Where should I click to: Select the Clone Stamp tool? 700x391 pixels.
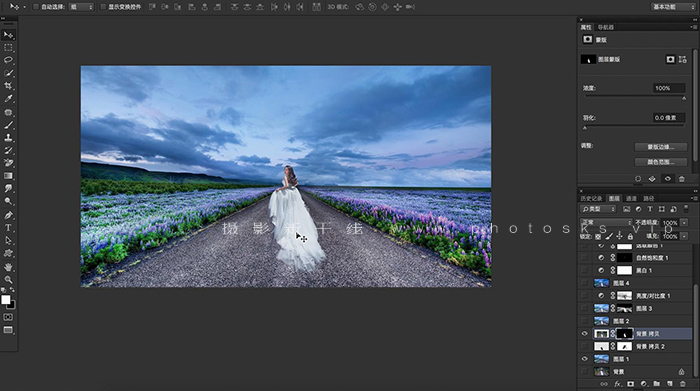coord(8,137)
